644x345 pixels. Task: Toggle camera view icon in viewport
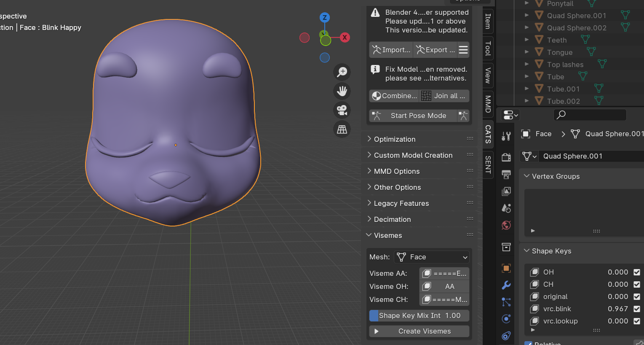coord(342,110)
